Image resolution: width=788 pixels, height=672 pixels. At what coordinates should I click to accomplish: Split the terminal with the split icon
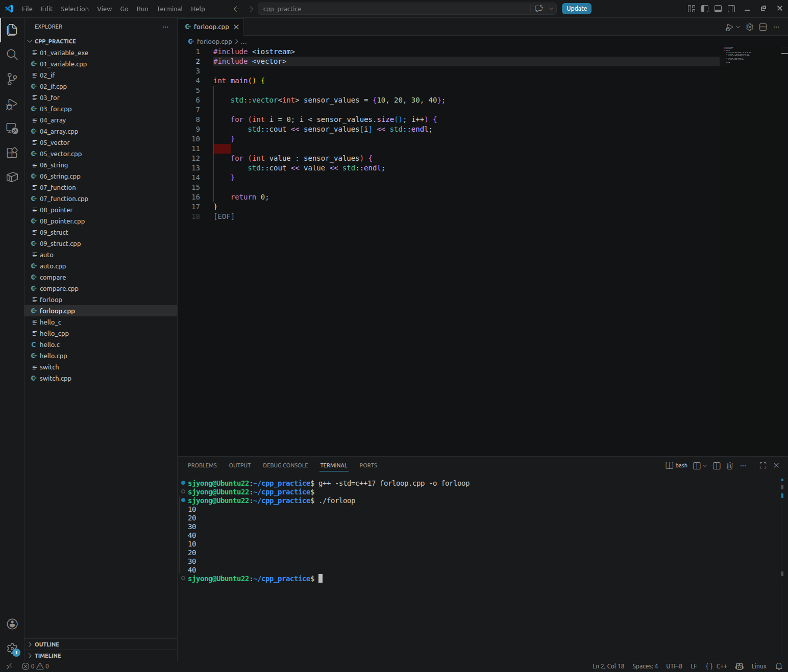click(717, 465)
